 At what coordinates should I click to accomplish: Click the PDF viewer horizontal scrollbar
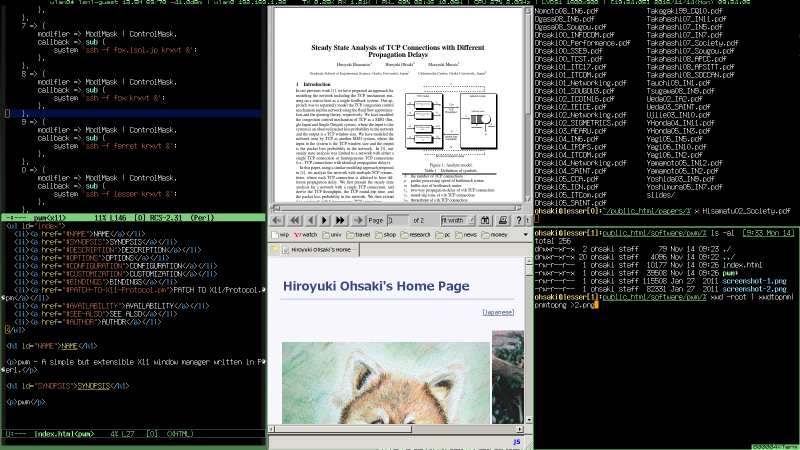point(397,208)
